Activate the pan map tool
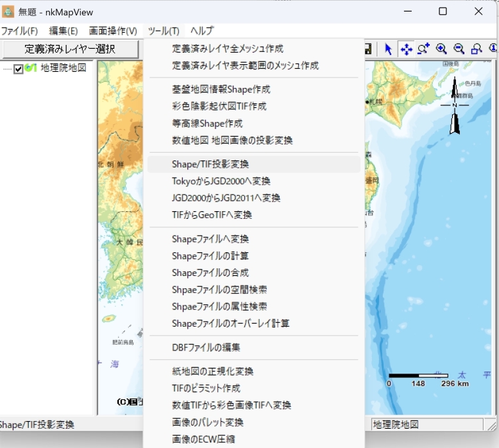The height and width of the screenshot is (448, 499). point(406,49)
